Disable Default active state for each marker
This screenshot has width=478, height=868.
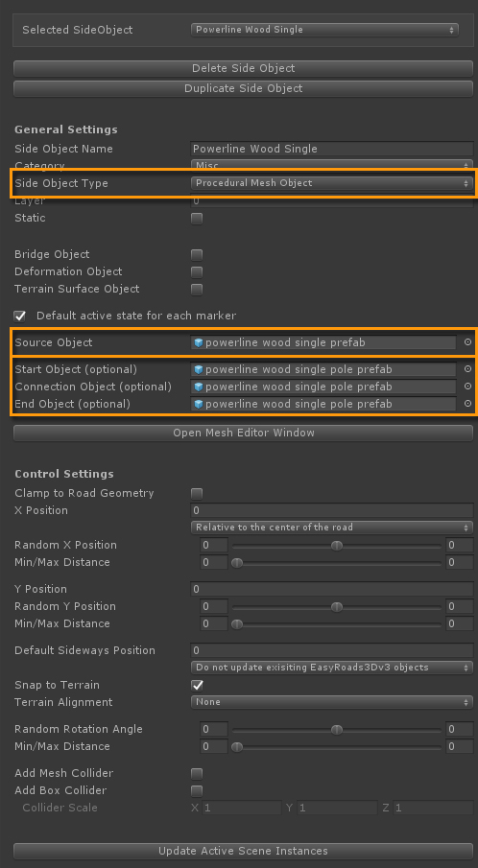tap(20, 317)
